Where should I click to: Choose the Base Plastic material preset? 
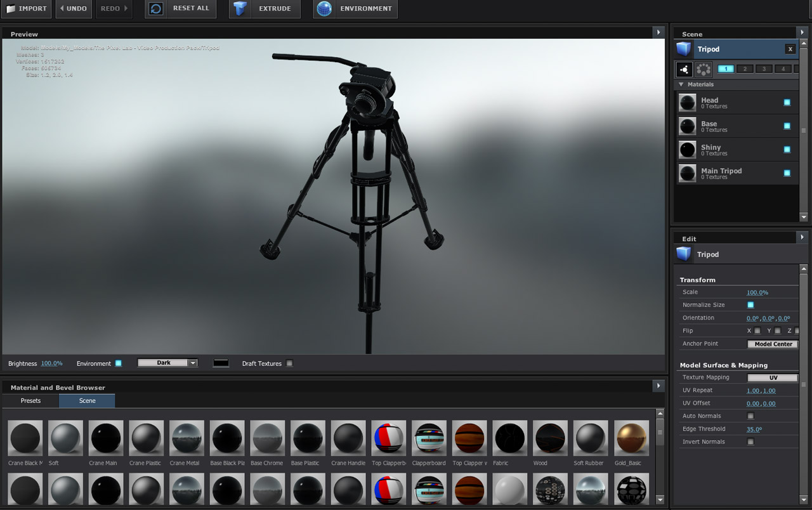[308, 438]
